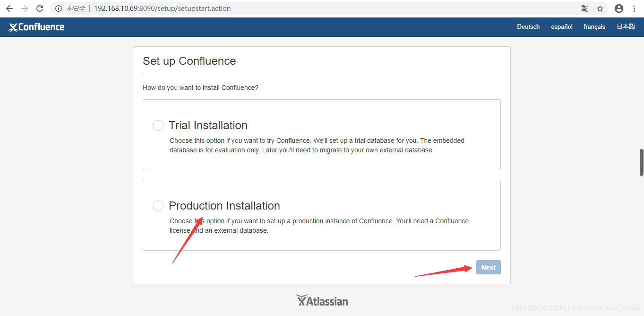Click the Next button

pos(489,267)
